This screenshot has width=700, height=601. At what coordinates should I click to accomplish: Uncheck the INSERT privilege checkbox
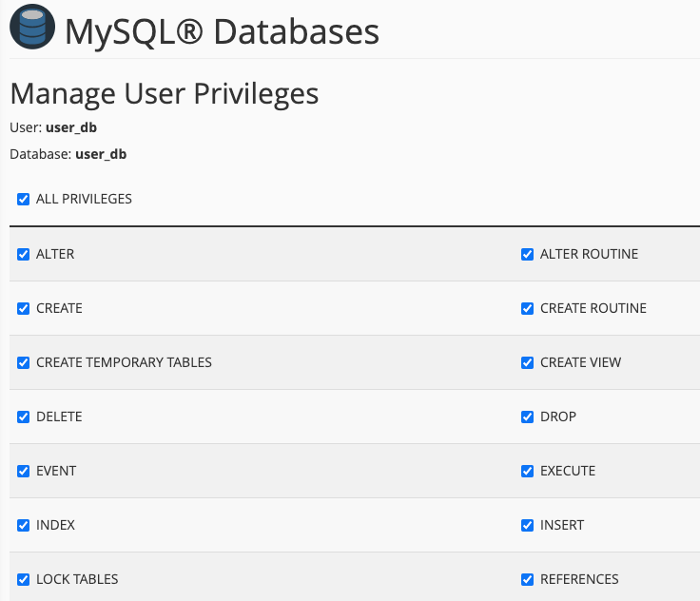tap(527, 525)
